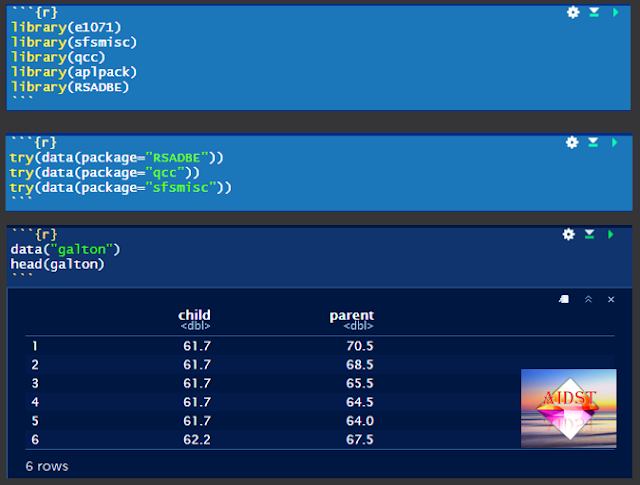Open chunk options gear for library chunk
This screenshot has height=485, width=640.
(x=573, y=12)
